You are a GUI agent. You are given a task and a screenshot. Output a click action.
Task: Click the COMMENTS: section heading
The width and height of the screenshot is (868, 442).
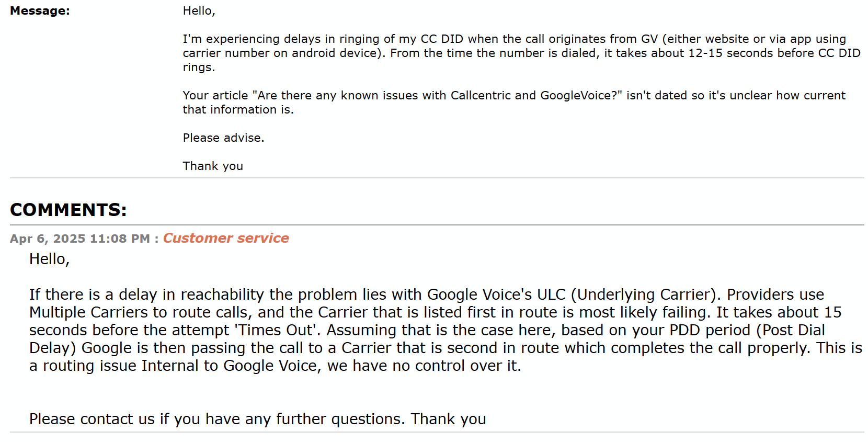(68, 210)
